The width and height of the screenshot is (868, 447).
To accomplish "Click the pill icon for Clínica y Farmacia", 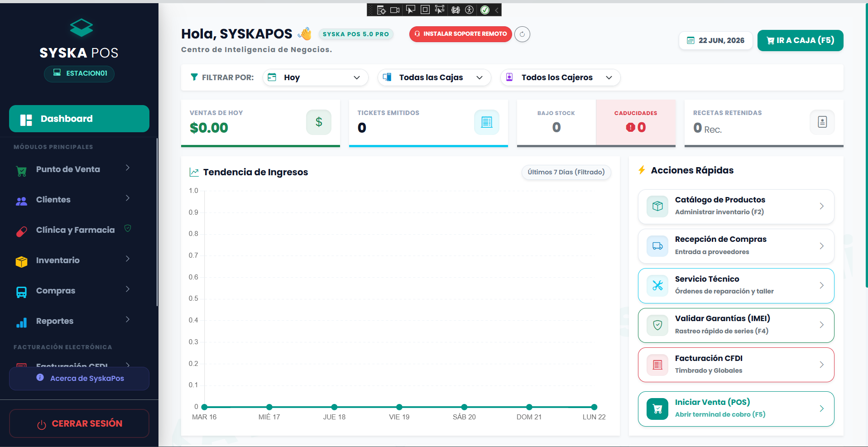I will [x=21, y=231].
